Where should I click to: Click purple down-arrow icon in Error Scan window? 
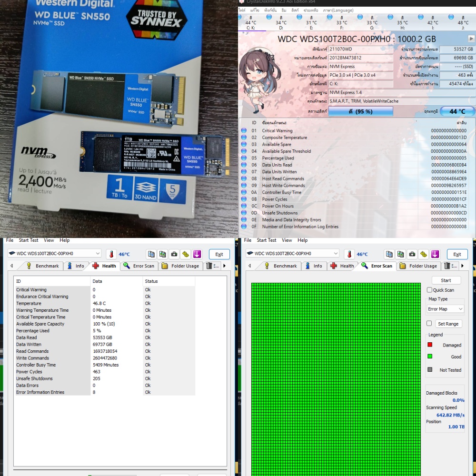(x=435, y=254)
